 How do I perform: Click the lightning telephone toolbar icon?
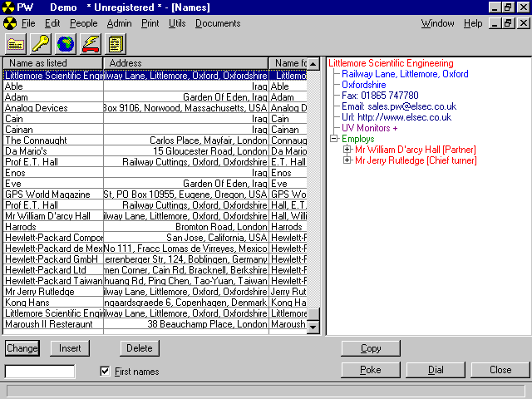pyautogui.click(x=91, y=43)
